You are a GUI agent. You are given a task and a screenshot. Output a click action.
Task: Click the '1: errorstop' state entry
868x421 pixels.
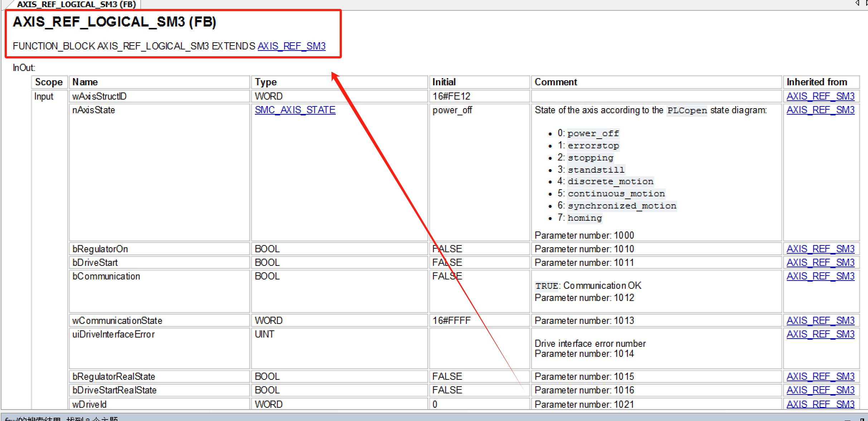pos(588,145)
